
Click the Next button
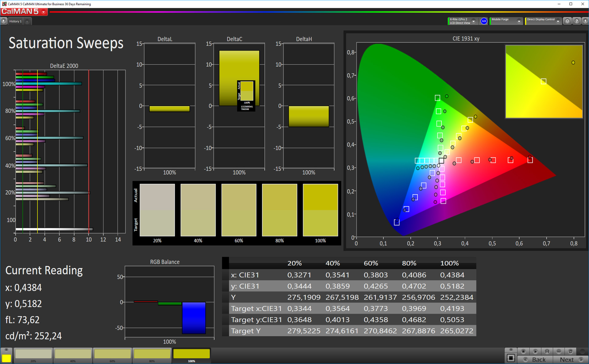tap(570, 360)
